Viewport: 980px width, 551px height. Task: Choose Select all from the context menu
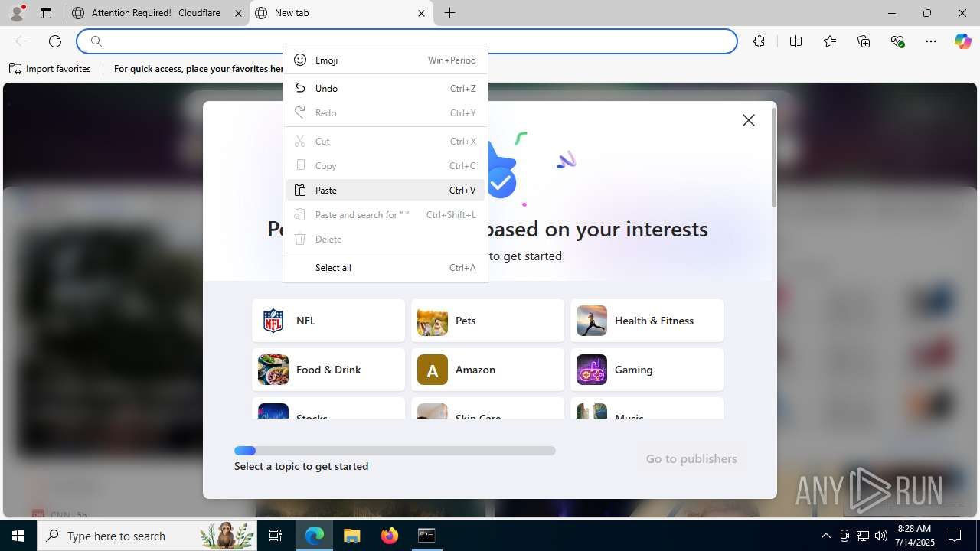[385, 267]
